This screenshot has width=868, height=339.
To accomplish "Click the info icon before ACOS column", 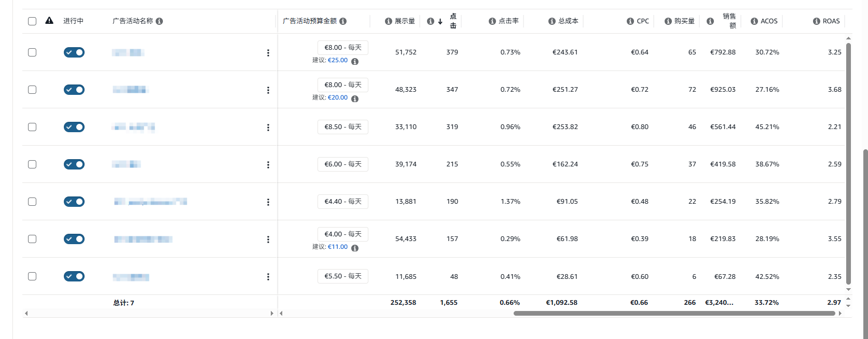I will (754, 21).
